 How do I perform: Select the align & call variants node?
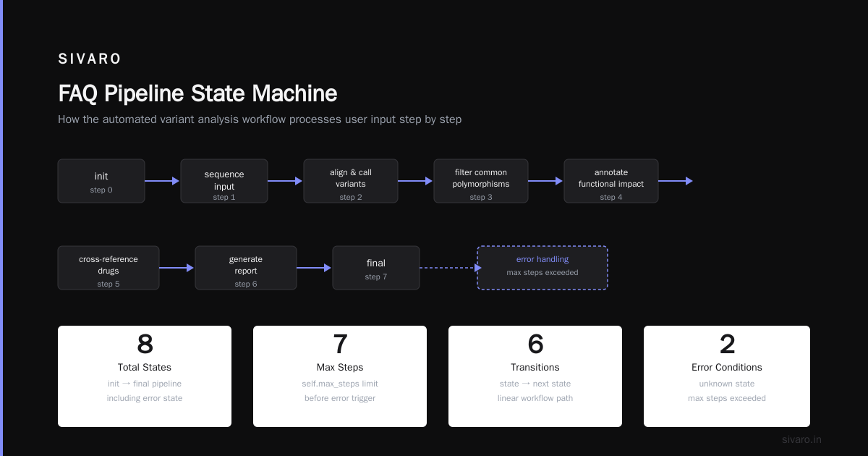[x=351, y=181]
